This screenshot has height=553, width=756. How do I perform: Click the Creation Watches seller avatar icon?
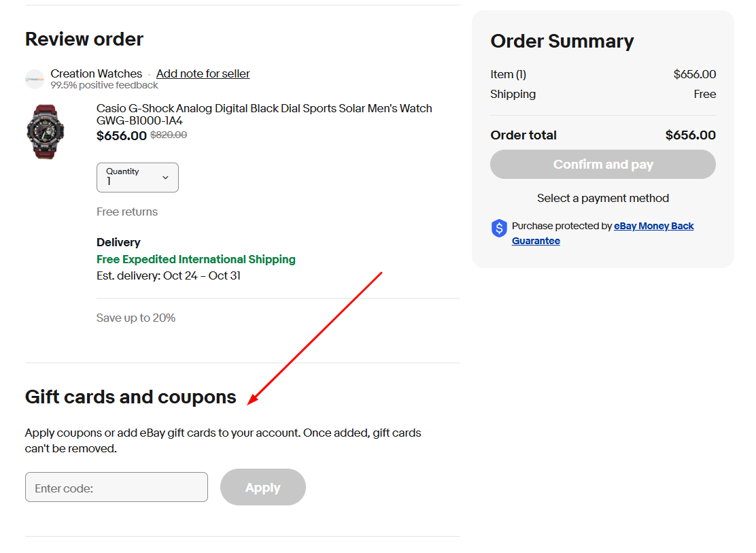click(34, 79)
